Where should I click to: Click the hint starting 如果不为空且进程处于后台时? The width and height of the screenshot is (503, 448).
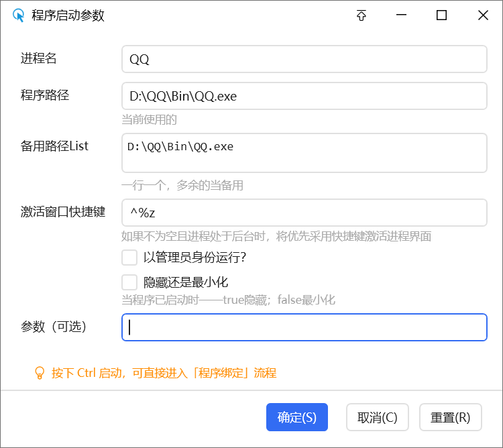(x=276, y=236)
